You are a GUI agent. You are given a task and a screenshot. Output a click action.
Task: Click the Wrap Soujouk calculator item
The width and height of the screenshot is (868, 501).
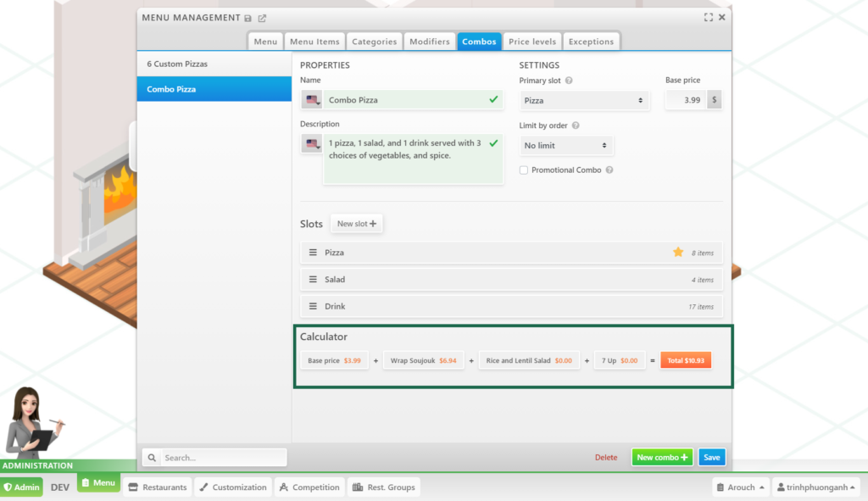(x=423, y=360)
